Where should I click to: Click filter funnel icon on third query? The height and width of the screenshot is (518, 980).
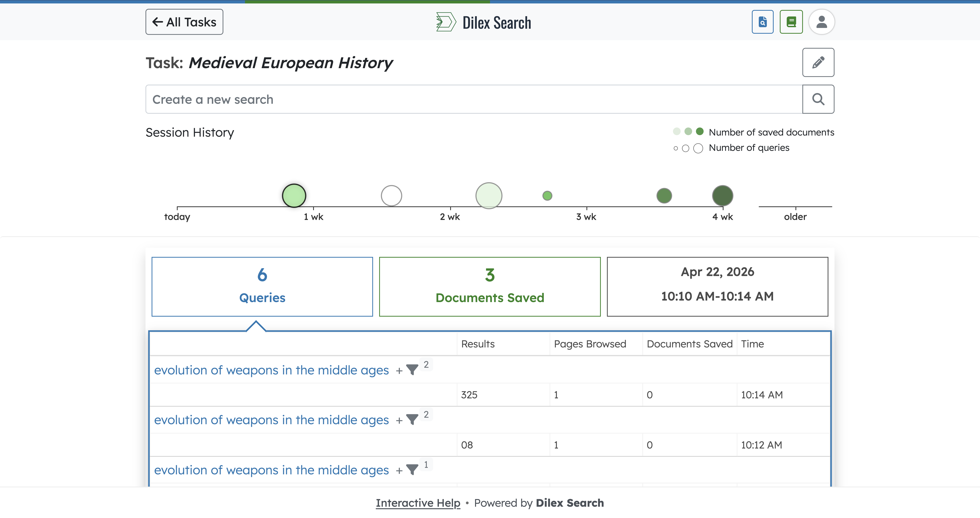click(x=412, y=470)
